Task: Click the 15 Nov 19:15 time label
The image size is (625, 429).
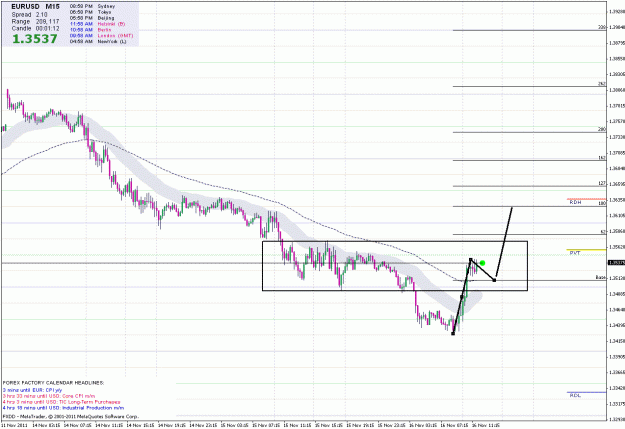Action: click(x=360, y=425)
